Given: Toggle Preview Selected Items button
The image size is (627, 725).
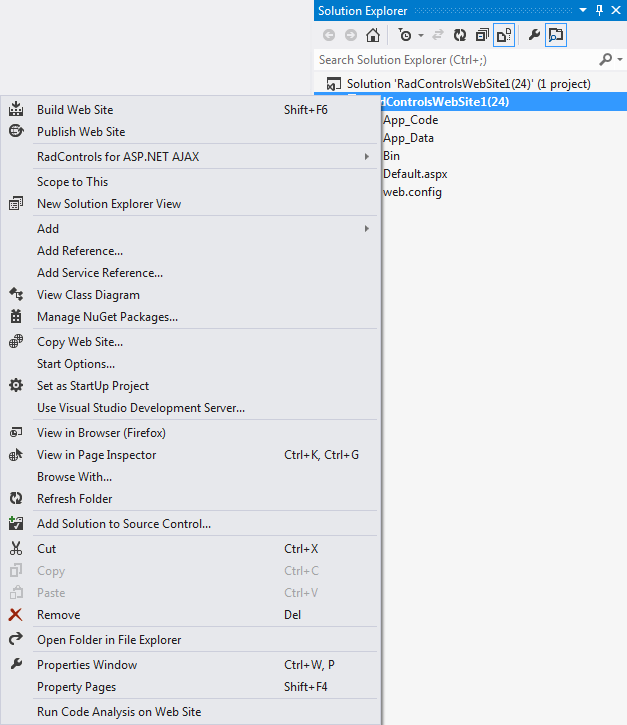Looking at the screenshot, I should pos(556,35).
